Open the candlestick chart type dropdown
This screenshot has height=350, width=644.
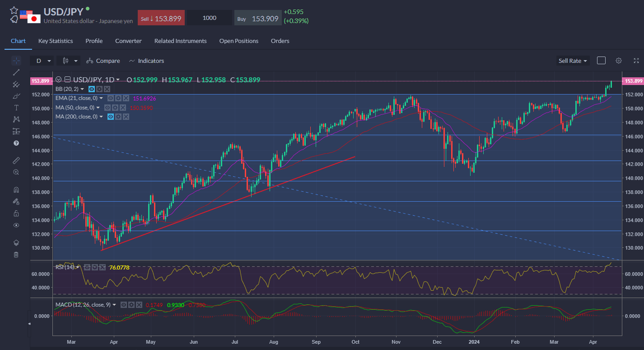pyautogui.click(x=68, y=61)
